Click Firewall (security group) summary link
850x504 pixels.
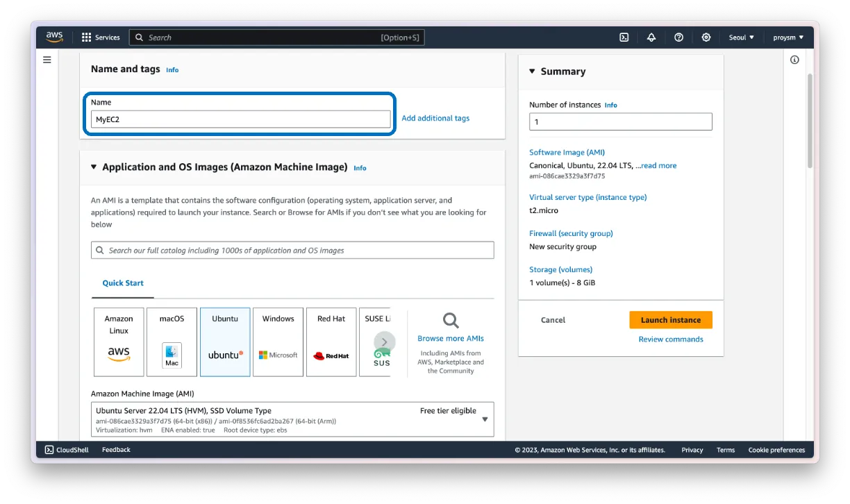(x=571, y=233)
